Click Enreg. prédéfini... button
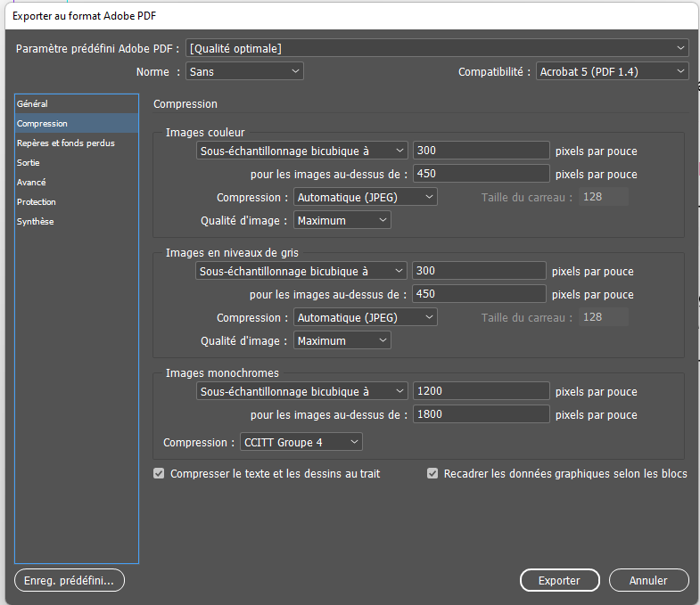The width and height of the screenshot is (700, 605). pos(69,580)
